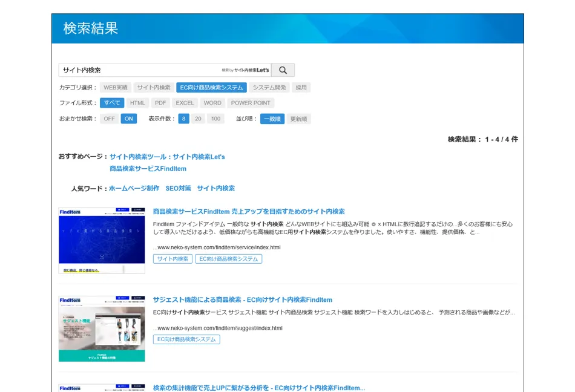Click the findItem/suggest/index.html URL text
The height and width of the screenshot is (392, 575).
[x=218, y=328]
